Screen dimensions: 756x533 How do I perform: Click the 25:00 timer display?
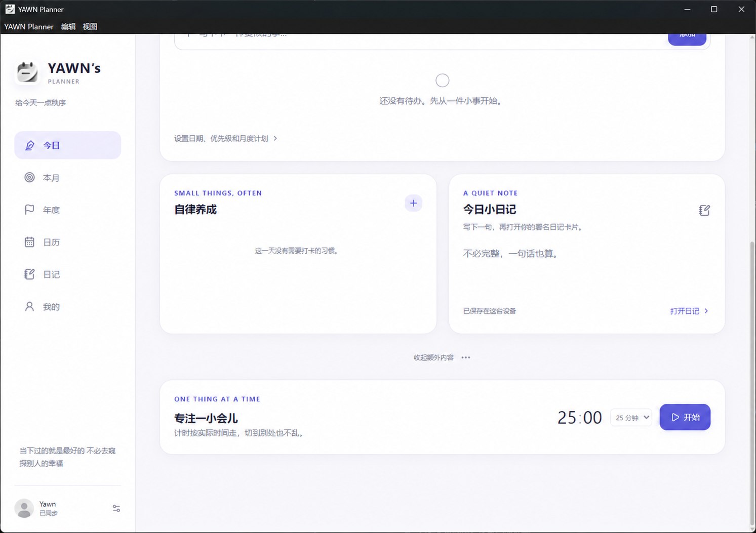click(580, 418)
